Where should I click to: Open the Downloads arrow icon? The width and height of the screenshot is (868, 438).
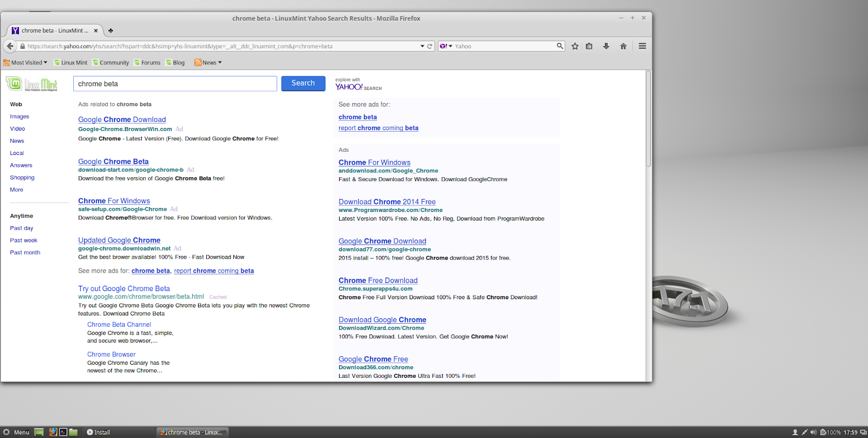point(607,46)
